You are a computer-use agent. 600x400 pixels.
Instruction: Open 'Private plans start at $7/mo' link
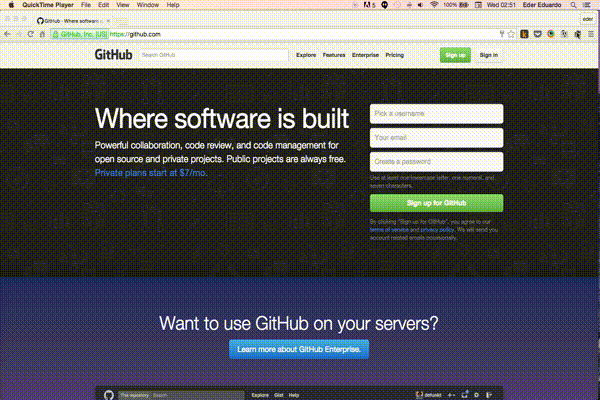coord(151,173)
